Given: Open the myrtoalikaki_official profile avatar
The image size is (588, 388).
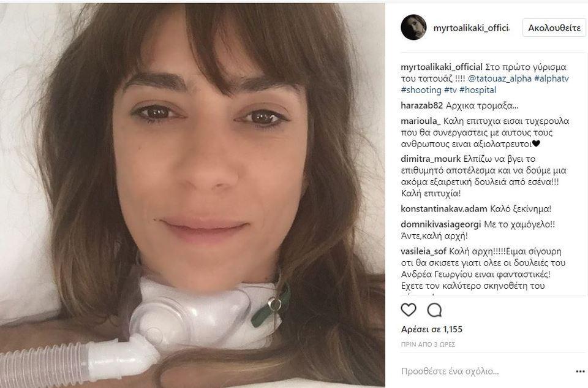Looking at the screenshot, I should [x=413, y=28].
